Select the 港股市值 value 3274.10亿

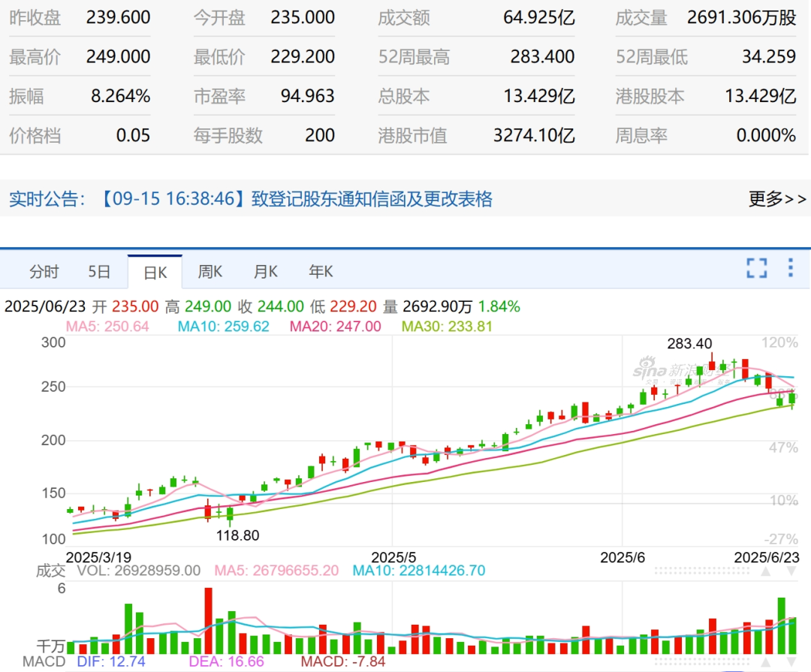pyautogui.click(x=535, y=136)
